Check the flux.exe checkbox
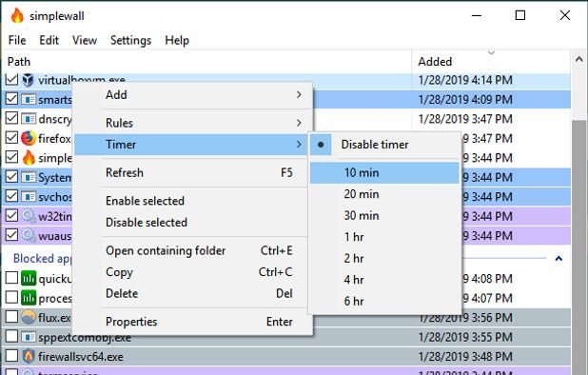The height and width of the screenshot is (375, 588). pos(11,317)
